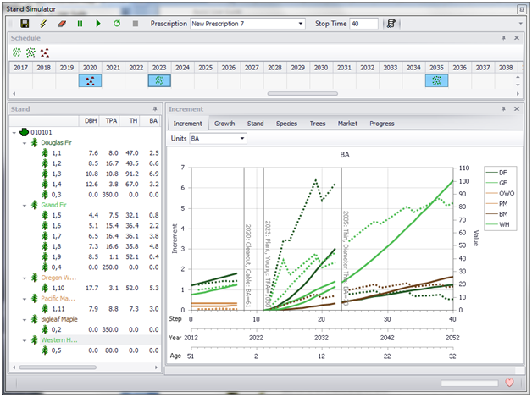Switch to the Market tab
Screen dimensions: 532x397
(347, 124)
